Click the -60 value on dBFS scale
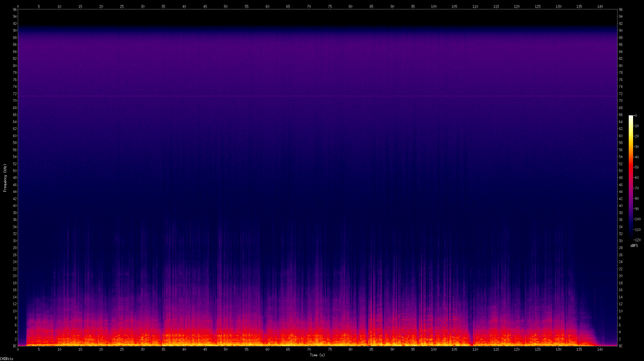The height and width of the screenshot is (361, 644). click(637, 178)
